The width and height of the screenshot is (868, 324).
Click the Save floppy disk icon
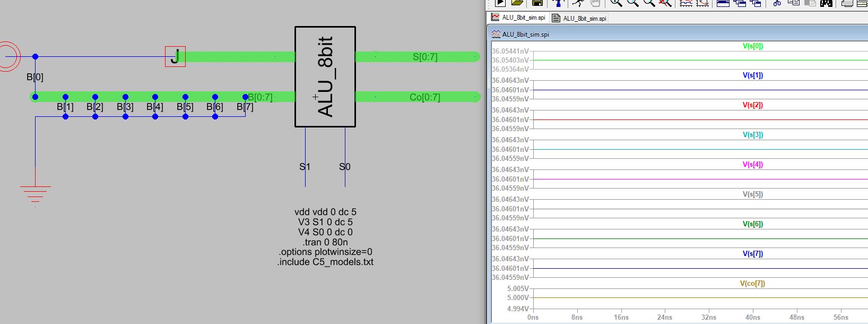537,3
